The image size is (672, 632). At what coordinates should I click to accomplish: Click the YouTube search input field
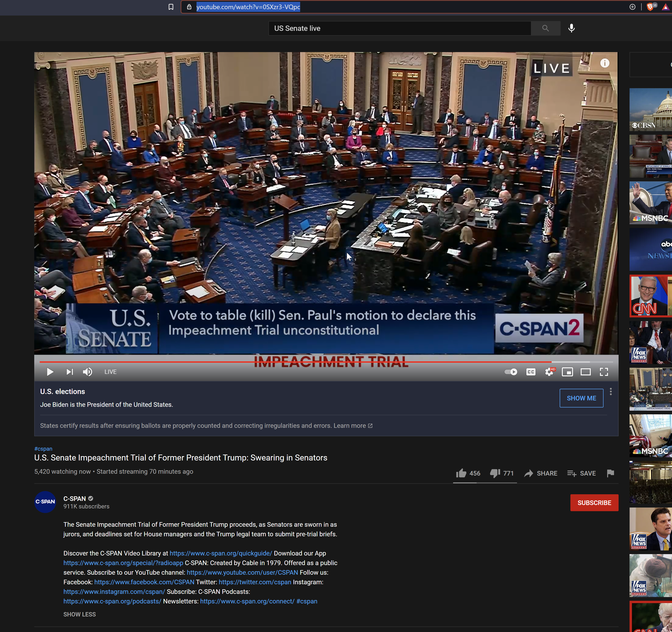click(x=399, y=28)
